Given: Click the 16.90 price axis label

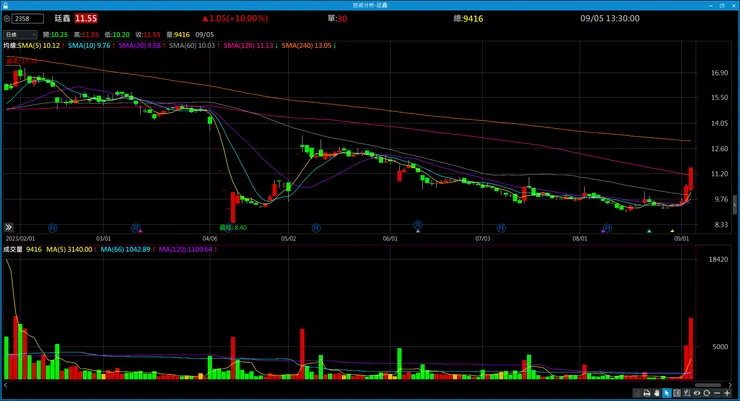Looking at the screenshot, I should click(719, 73).
